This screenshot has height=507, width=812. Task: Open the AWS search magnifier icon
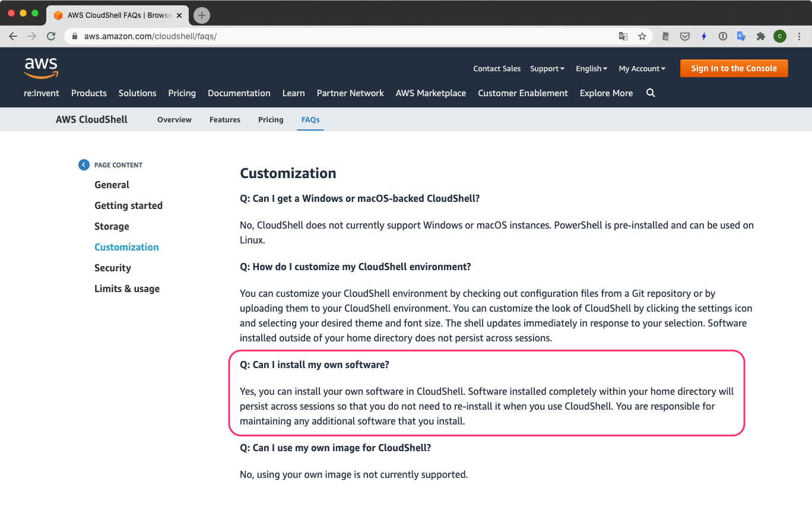tap(651, 93)
